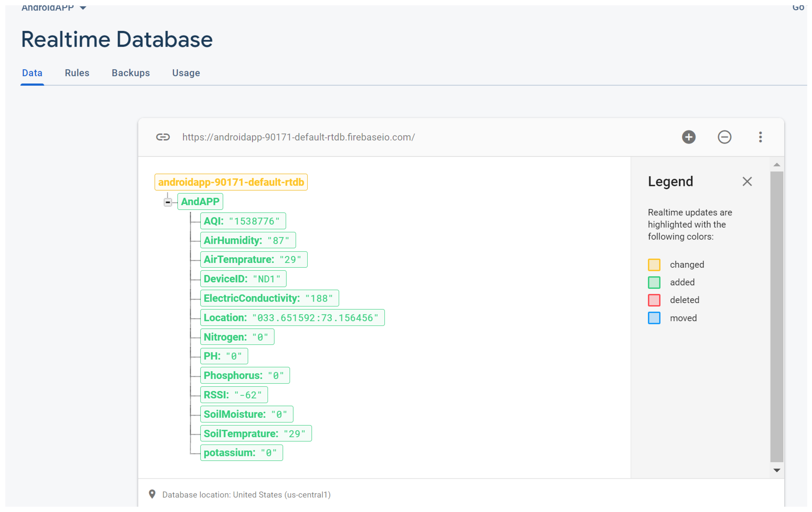Select the AQI value entry
The image size is (812, 512).
(243, 221)
